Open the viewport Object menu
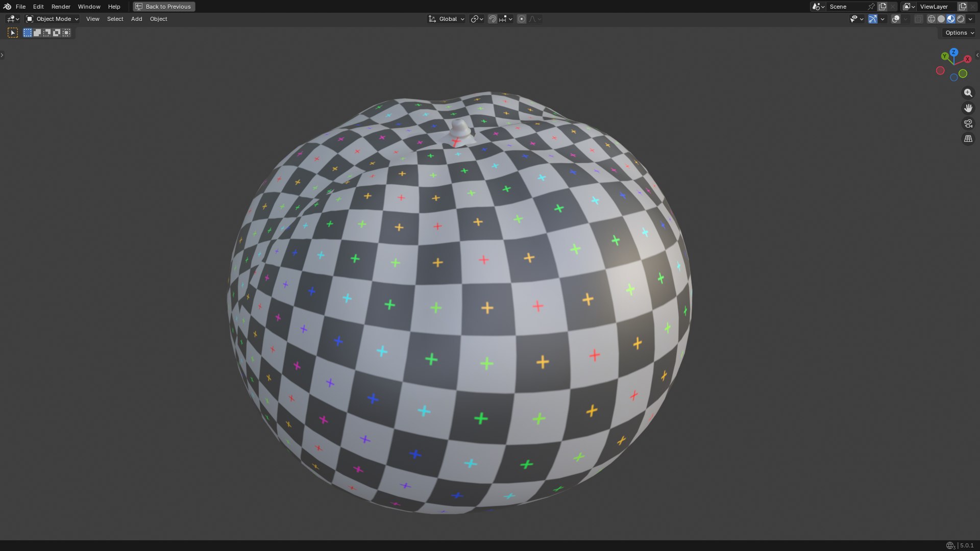The width and height of the screenshot is (980, 551). 158,19
